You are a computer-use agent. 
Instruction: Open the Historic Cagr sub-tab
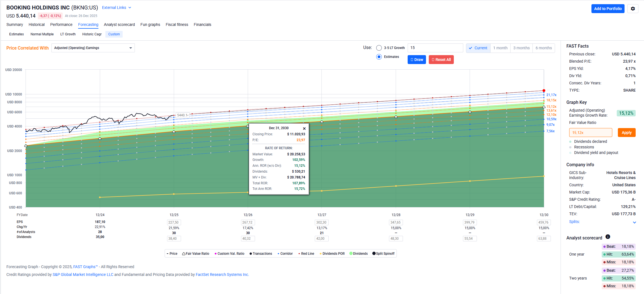point(92,34)
